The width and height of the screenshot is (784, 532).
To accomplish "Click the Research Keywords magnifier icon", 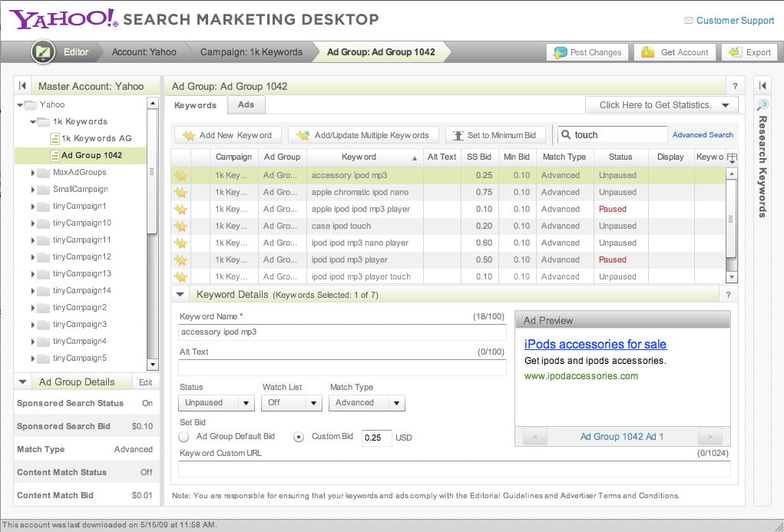I will pos(762,105).
